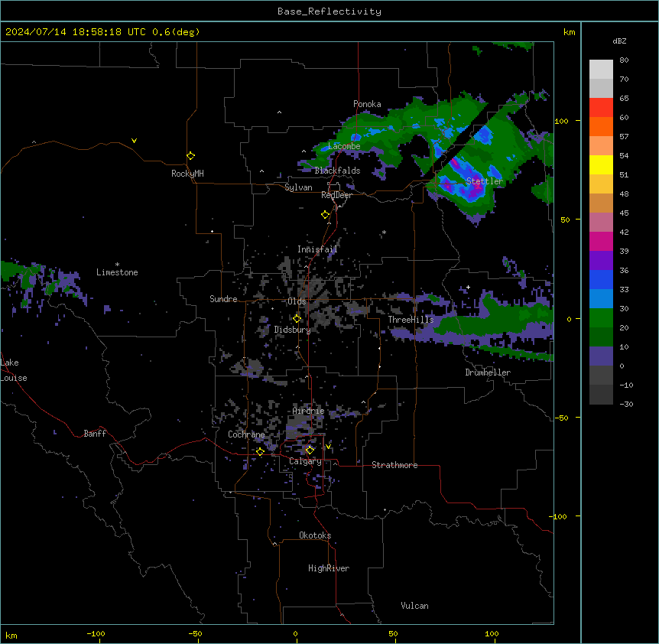The image size is (659, 644).
Task: Click the Lacombe city label
Action: point(344,146)
